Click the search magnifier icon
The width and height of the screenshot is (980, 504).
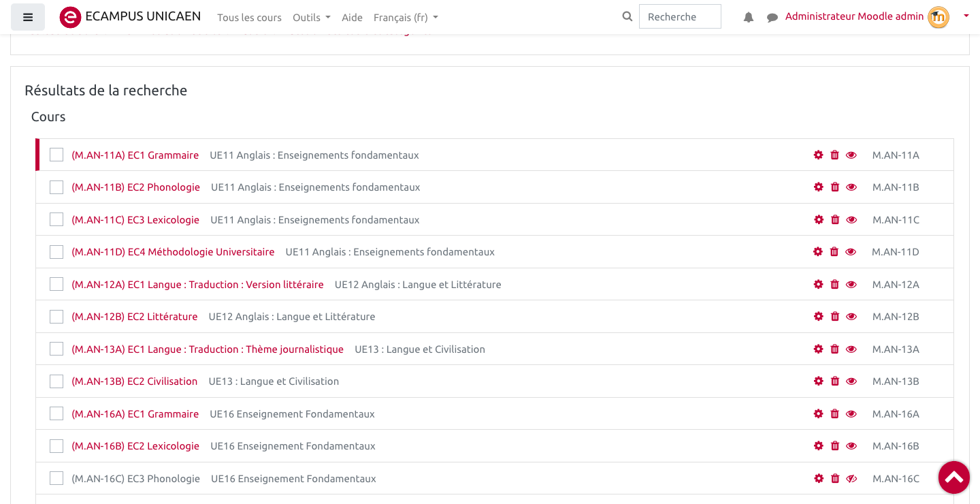[627, 17]
